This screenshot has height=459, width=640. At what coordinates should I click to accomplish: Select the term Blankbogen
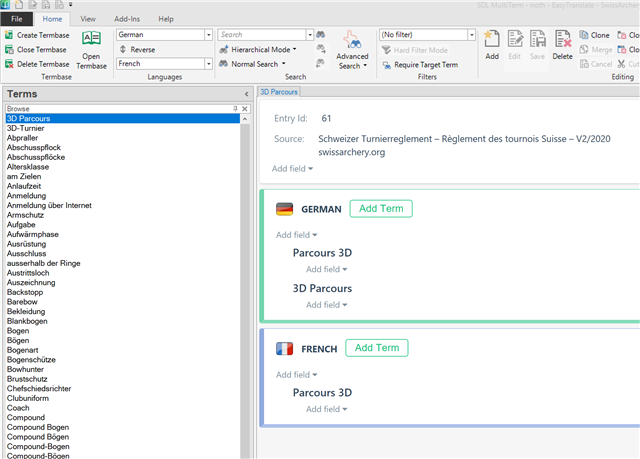click(27, 321)
